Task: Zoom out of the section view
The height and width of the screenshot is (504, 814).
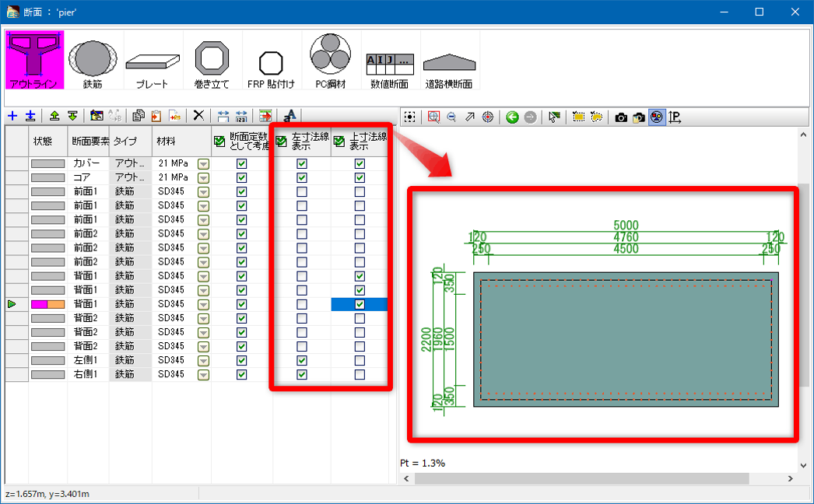Action: click(451, 117)
